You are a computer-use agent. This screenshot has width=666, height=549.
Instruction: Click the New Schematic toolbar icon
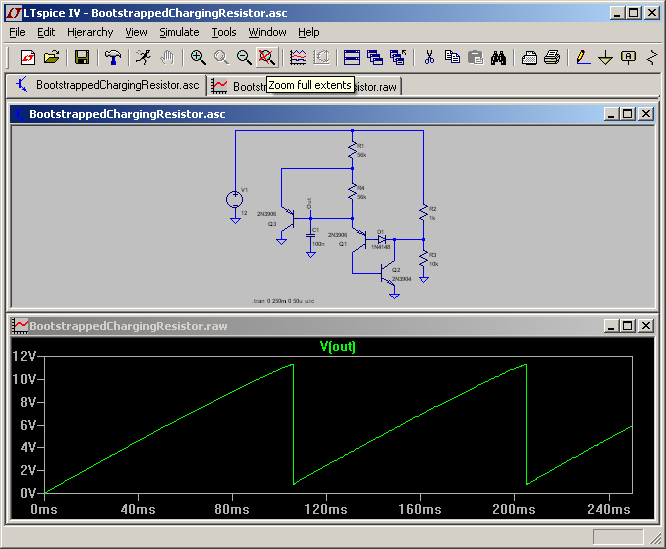coord(27,58)
